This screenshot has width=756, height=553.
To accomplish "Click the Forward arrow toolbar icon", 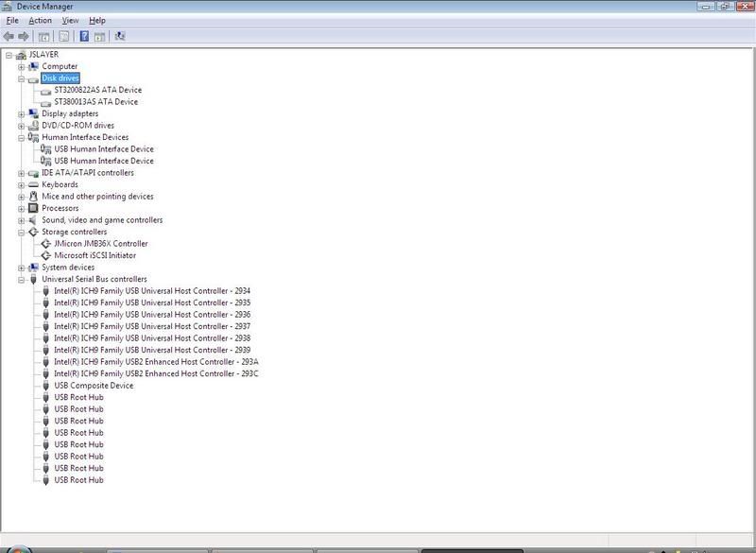I will tap(23, 36).
